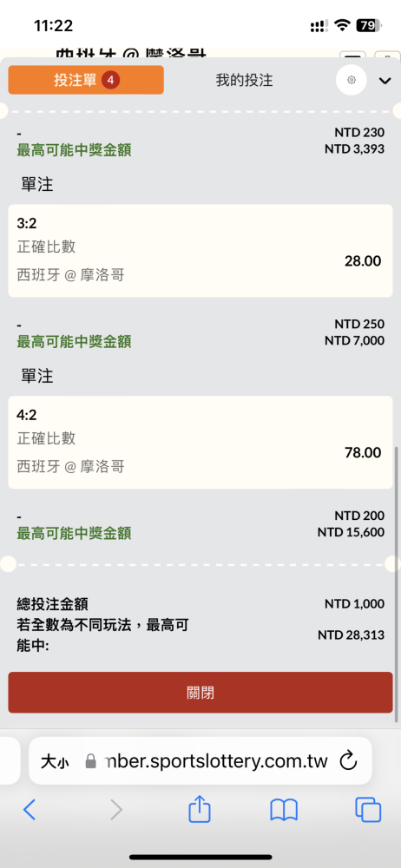401x868 pixels.
Task: Select the 3:2 correct score bet card
Action: (x=200, y=251)
